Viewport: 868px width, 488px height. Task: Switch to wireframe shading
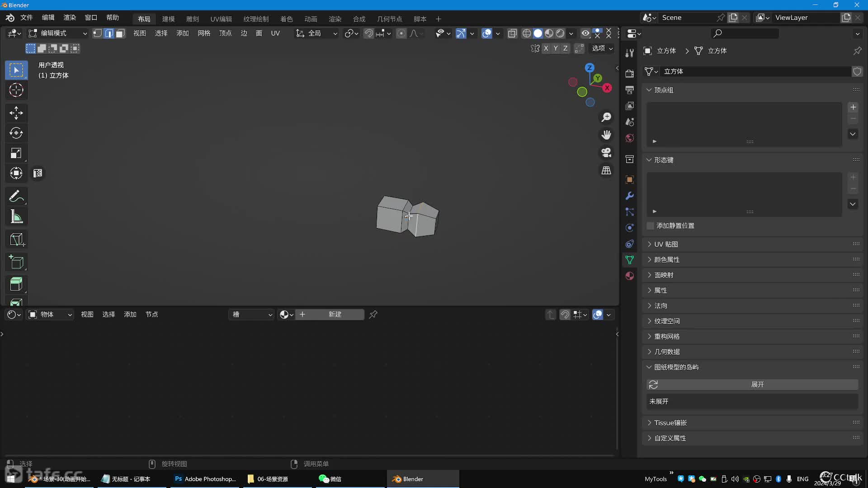coord(527,33)
